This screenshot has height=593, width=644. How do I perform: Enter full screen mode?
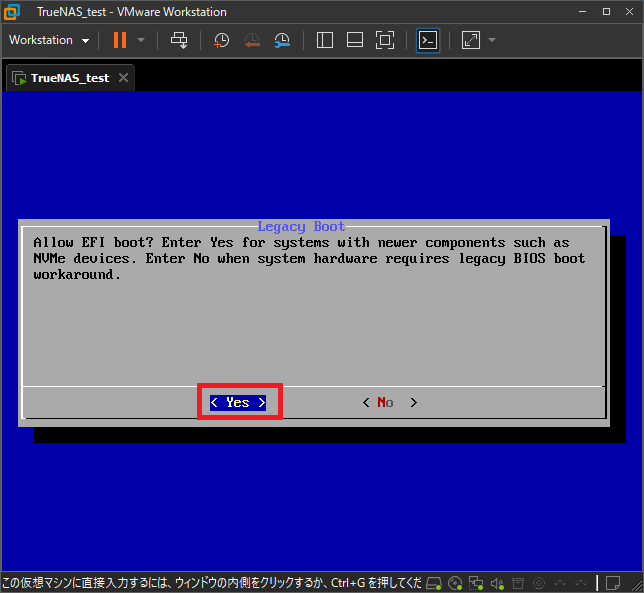point(385,40)
